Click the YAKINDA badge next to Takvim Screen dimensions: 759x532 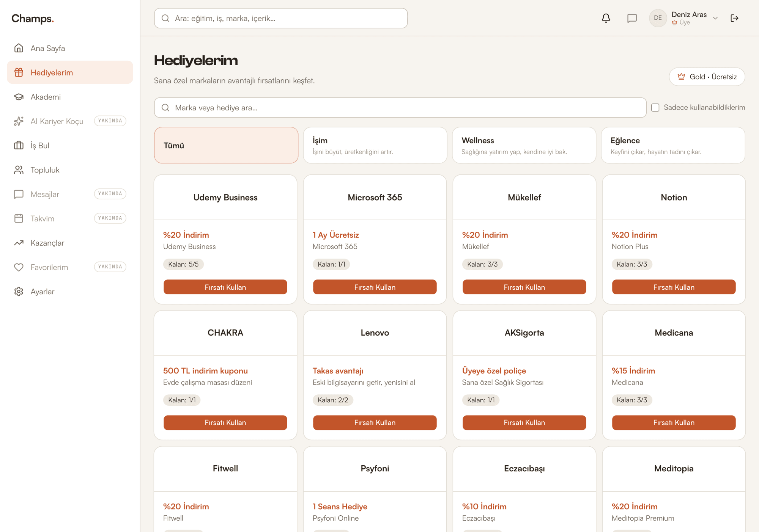[x=110, y=218]
